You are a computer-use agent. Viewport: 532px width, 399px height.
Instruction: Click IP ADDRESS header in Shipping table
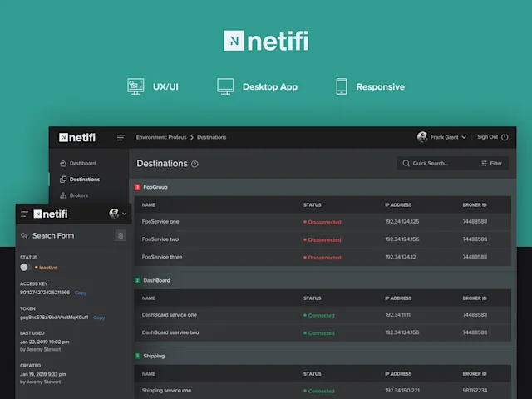(x=398, y=374)
